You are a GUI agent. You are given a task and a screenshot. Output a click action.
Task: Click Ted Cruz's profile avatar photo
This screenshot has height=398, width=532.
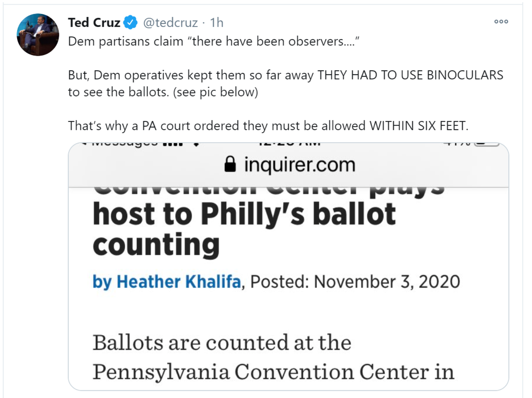[38, 35]
